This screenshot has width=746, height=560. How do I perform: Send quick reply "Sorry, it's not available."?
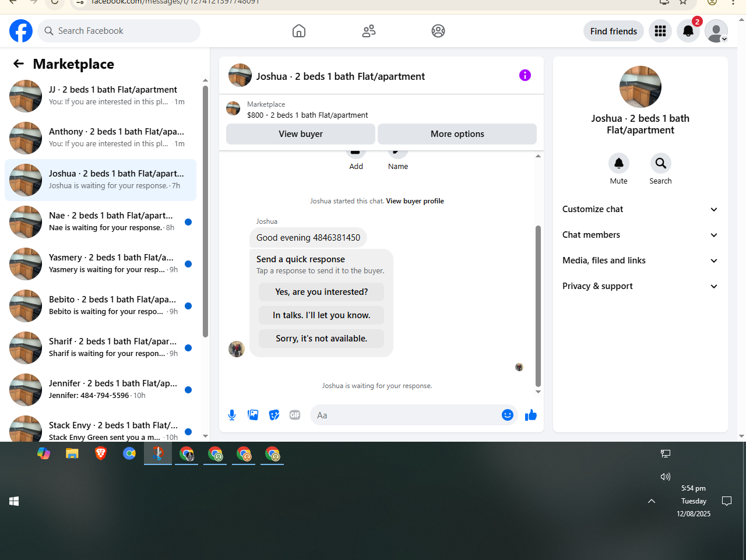[x=322, y=339]
